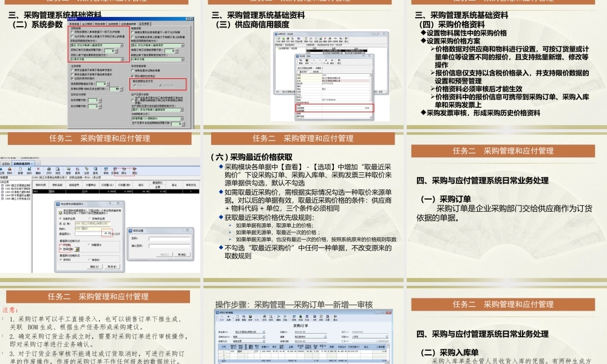
Task: Click the 取消 button in the price dialog
Action: [x=112, y=266]
